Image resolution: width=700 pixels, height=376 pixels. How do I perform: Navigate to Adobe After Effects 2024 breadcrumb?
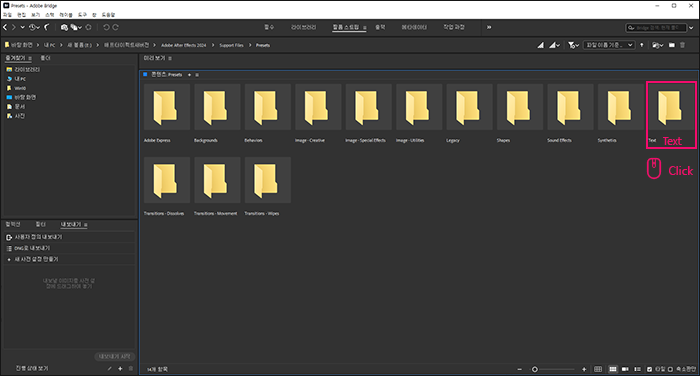[183, 45]
